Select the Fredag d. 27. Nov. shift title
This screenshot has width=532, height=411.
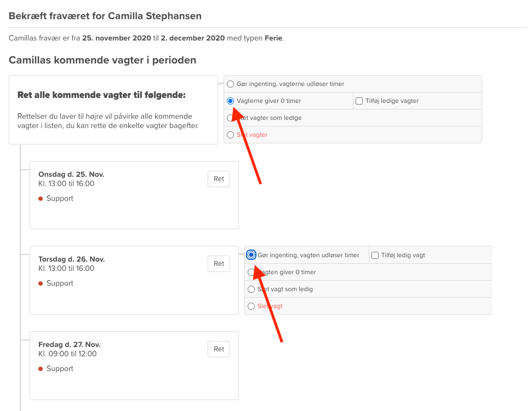(x=70, y=345)
